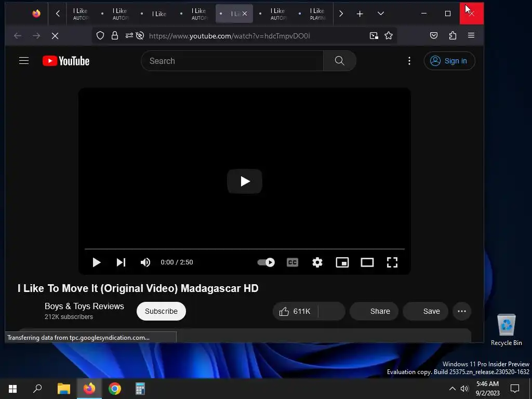Open the system volume control
The width and height of the screenshot is (532, 399).
coord(464,389)
